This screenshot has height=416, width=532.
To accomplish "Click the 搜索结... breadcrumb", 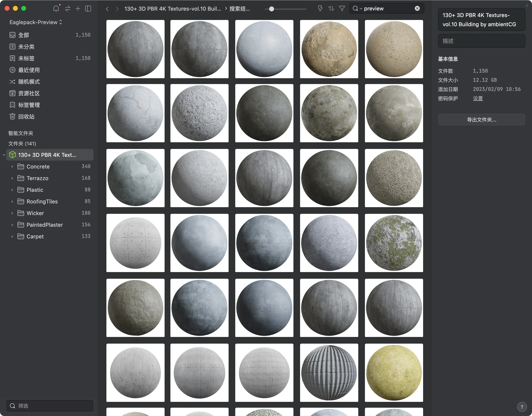I will 240,9.
